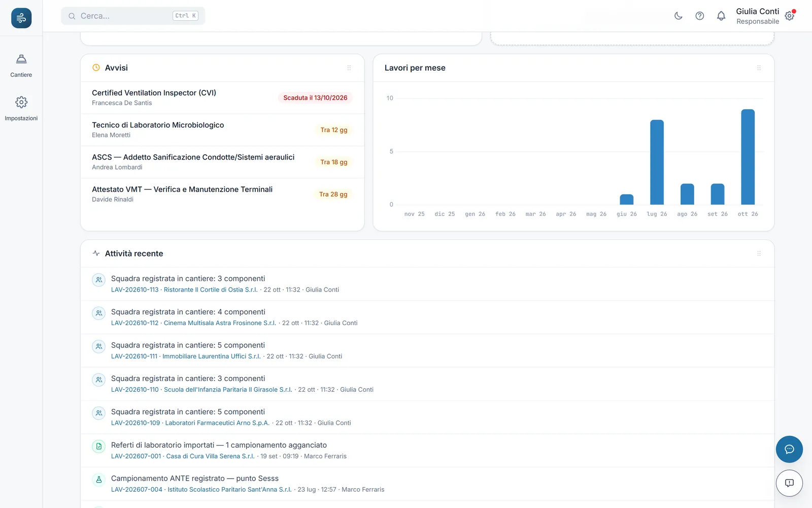Screen dimensions: 812x508
Task: Open Tecnico di Laboratorio Microbiologico alert
Action: (222, 130)
